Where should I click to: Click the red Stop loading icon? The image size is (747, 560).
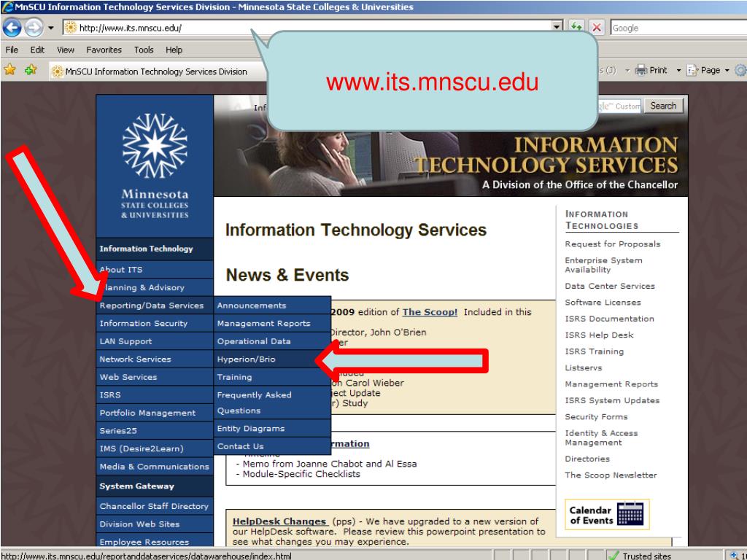tap(596, 27)
